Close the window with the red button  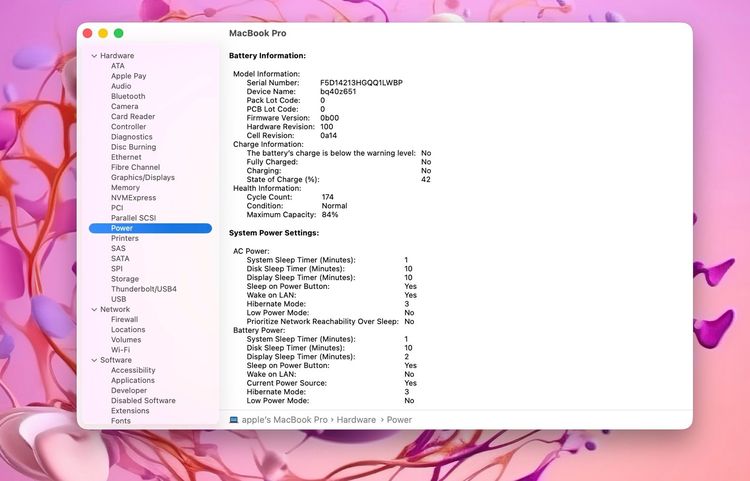pos(88,33)
